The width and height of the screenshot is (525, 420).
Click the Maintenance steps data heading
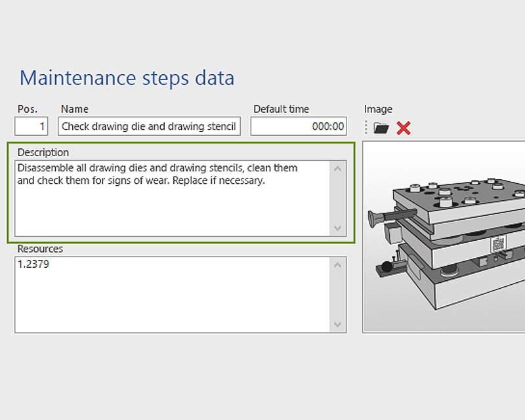[127, 77]
